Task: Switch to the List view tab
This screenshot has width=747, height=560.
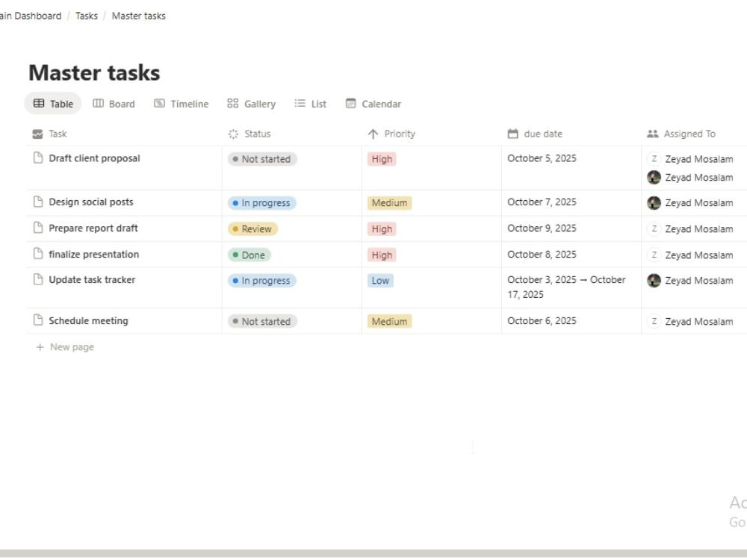Action: pos(310,103)
